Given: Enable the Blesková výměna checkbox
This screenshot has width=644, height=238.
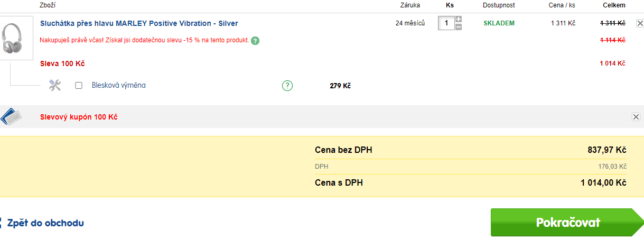Looking at the screenshot, I should click(79, 85).
